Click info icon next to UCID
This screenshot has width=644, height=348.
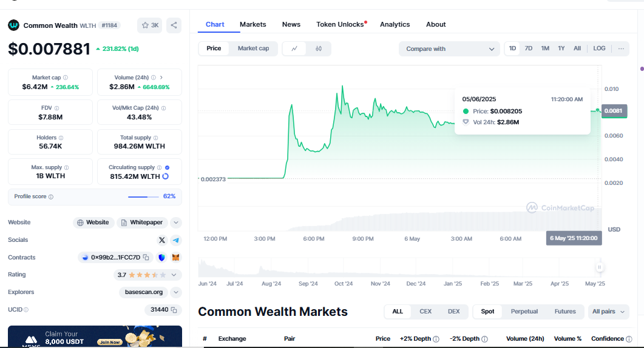tap(26, 310)
